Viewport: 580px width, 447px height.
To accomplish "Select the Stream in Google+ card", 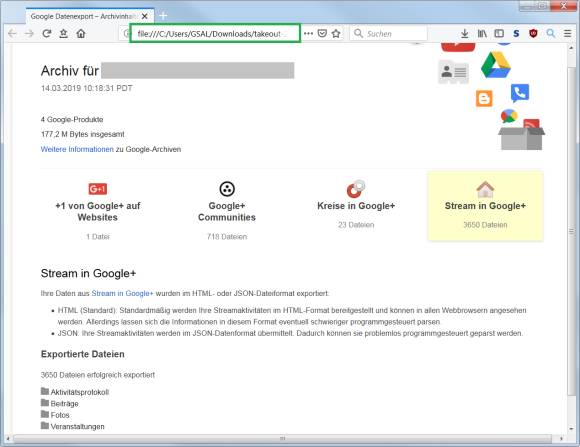I will tap(485, 206).
